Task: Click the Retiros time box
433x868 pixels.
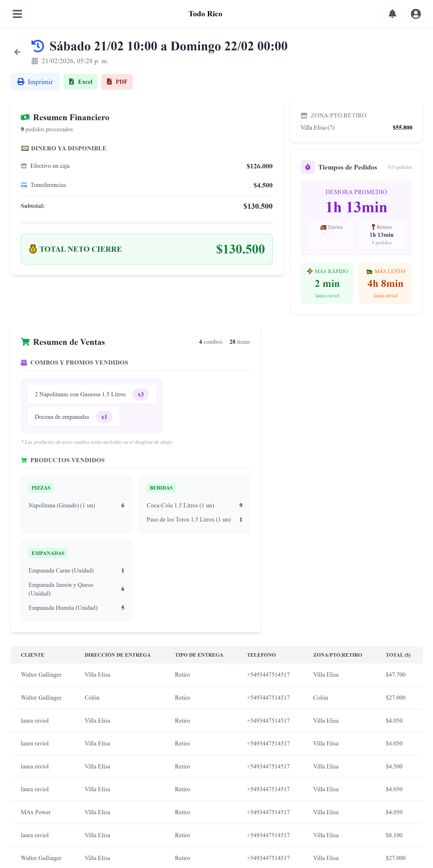Action: pyautogui.click(x=381, y=235)
